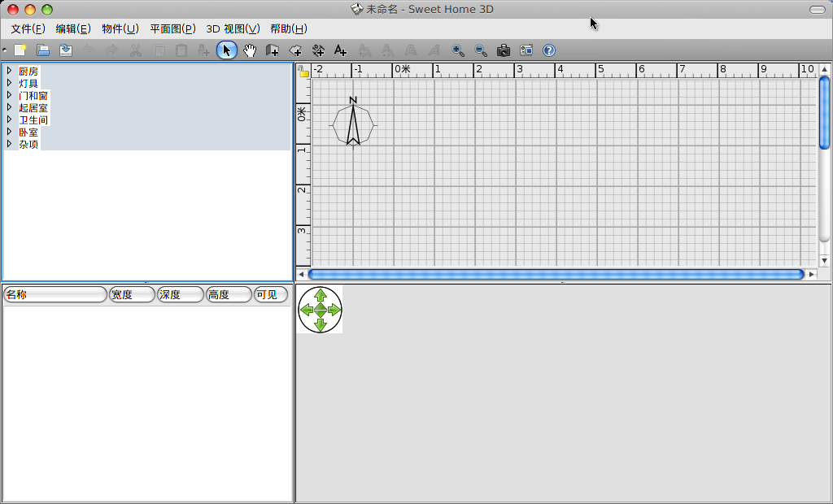833x504 pixels.
Task: Activate the Select arrow tool
Action: (227, 50)
